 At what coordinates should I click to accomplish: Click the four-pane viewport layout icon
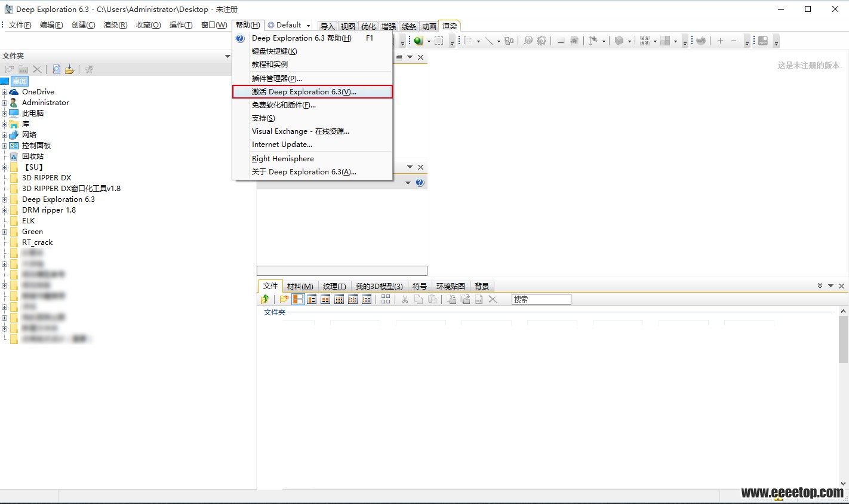665,41
